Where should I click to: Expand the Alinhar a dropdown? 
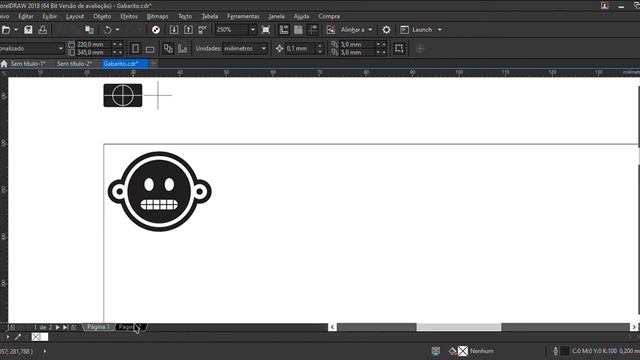pyautogui.click(x=370, y=30)
